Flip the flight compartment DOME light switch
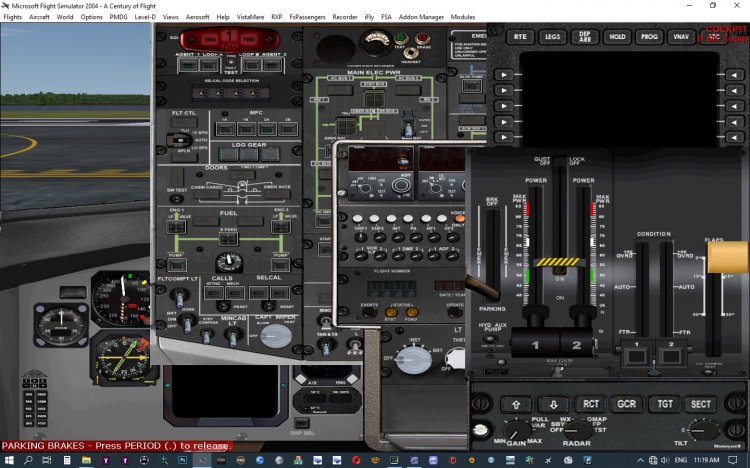The width and height of the screenshot is (750, 468). click(188, 323)
